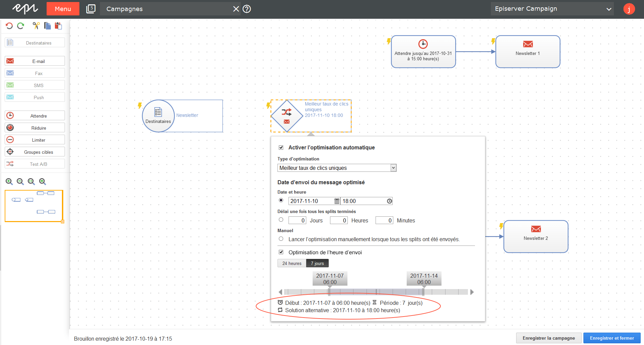The width and height of the screenshot is (644, 345).
Task: Click Enregistrer la campagne button
Action: click(x=549, y=338)
